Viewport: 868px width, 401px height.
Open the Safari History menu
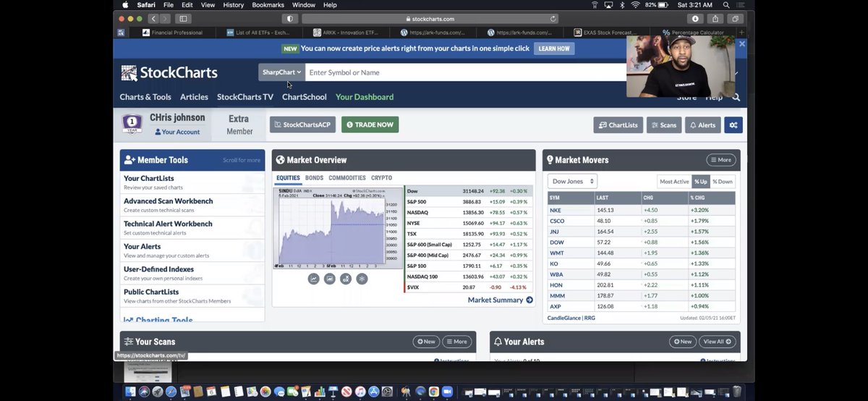[234, 5]
